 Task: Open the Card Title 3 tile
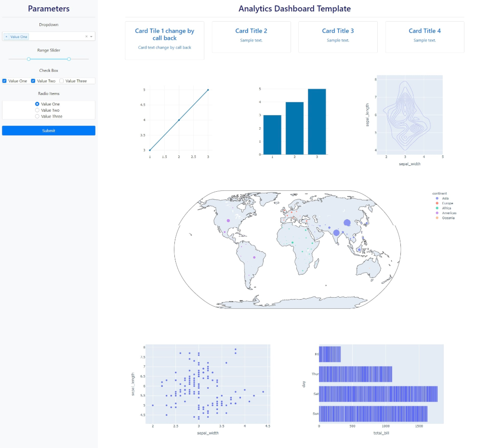pyautogui.click(x=338, y=37)
